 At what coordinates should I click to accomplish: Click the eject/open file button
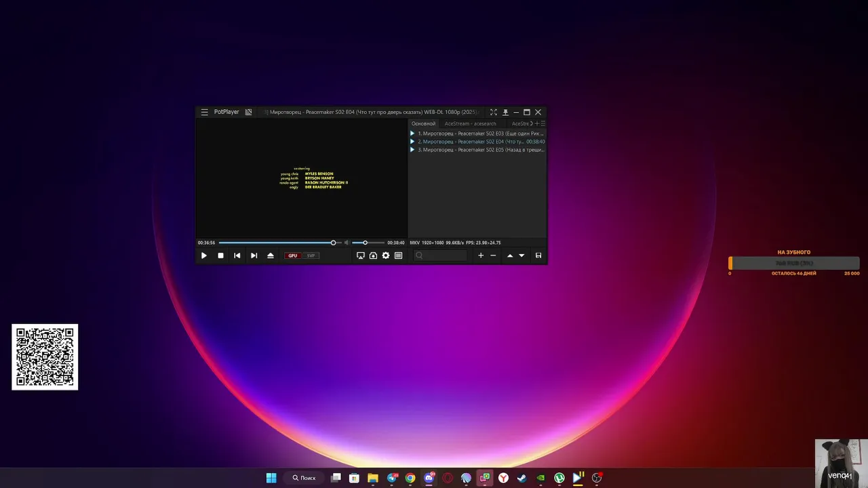(x=271, y=256)
